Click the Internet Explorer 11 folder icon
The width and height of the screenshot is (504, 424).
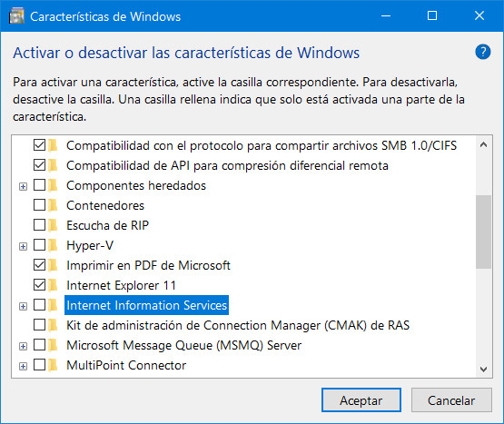pyautogui.click(x=53, y=285)
